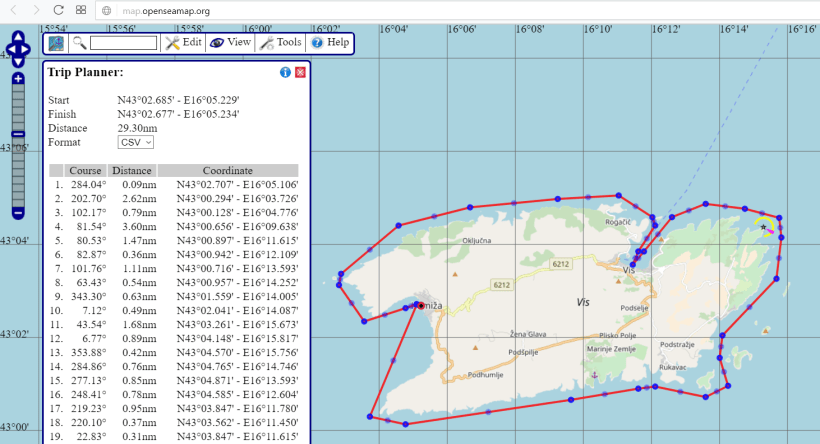Reload the page in browser
The width and height of the screenshot is (820, 444).
pyautogui.click(x=59, y=10)
